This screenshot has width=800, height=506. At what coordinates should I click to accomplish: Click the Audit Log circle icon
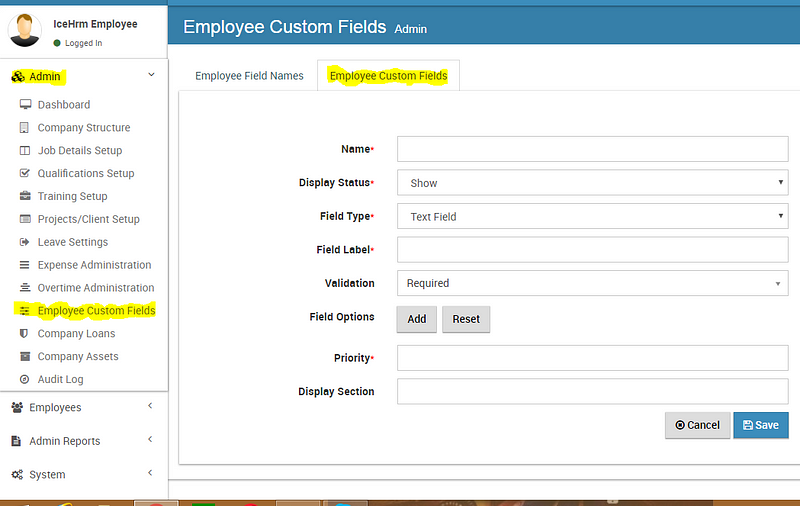click(24, 379)
